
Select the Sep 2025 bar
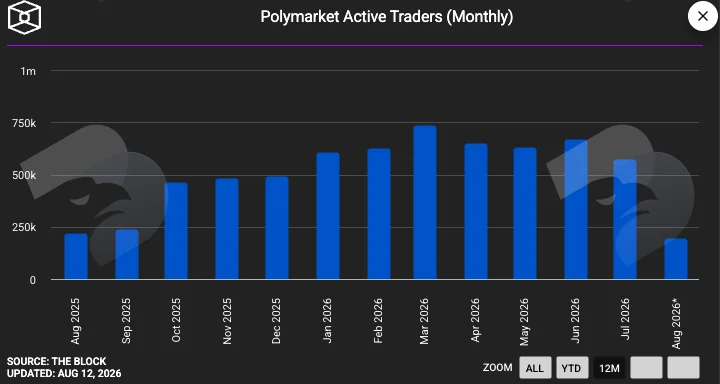tap(127, 254)
